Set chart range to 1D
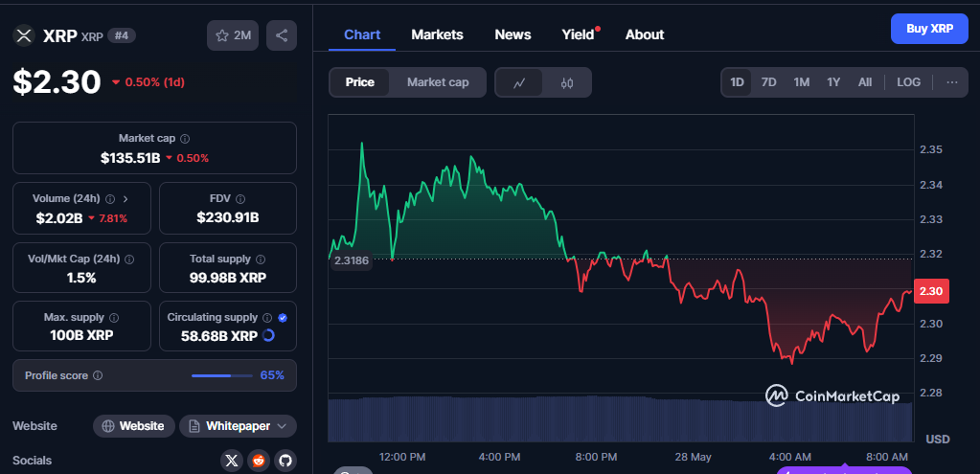 (x=737, y=82)
